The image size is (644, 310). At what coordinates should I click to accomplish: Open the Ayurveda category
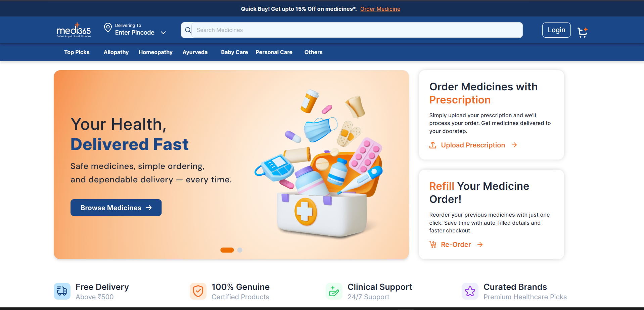[195, 52]
